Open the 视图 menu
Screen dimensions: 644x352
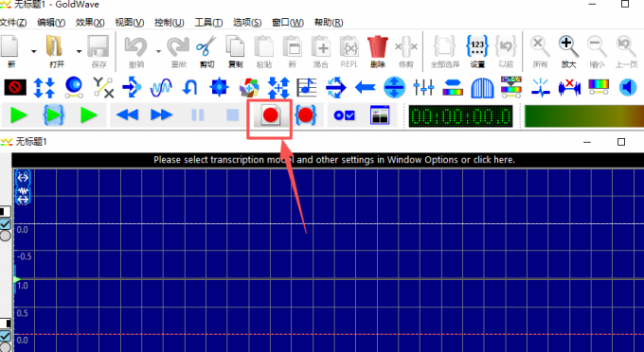(x=130, y=23)
